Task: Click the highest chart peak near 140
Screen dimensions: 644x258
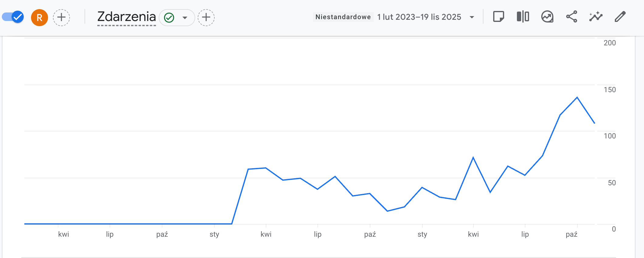Action: click(577, 97)
